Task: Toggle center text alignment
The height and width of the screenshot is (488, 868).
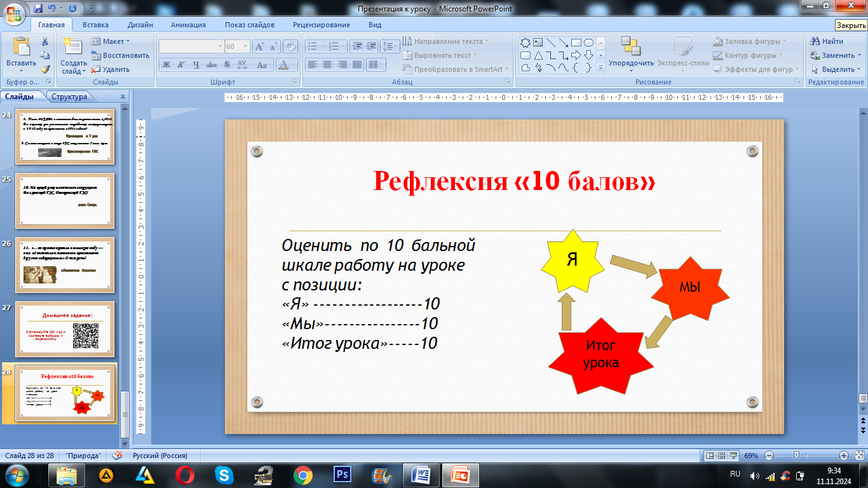Action: point(327,65)
